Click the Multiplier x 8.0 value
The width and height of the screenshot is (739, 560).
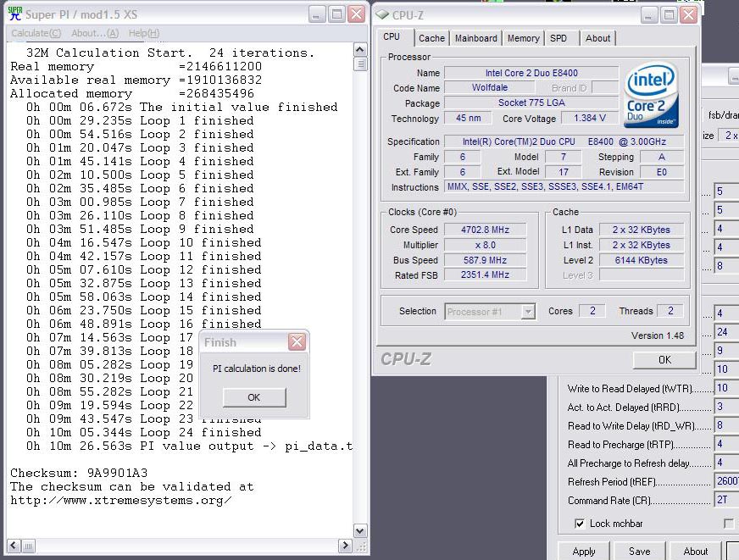point(485,245)
